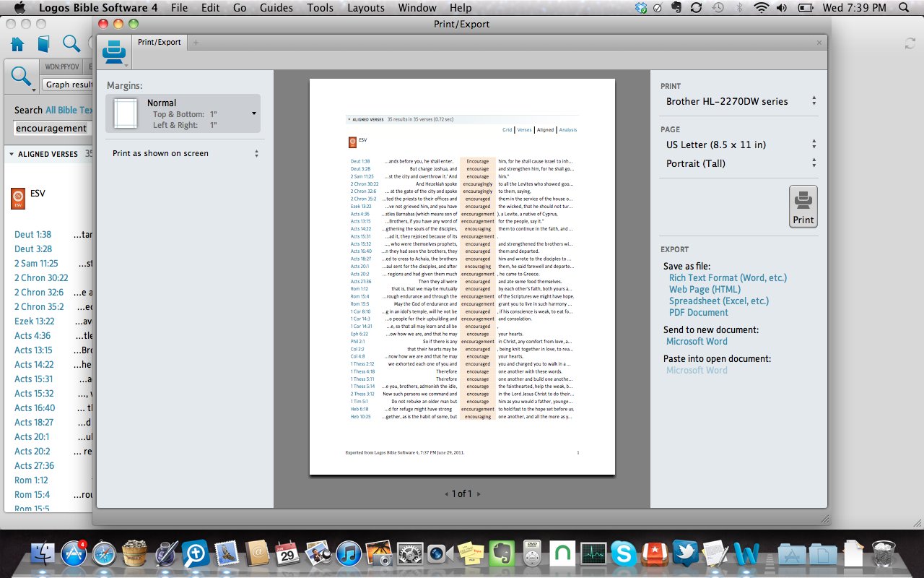
Task: Click the Dropbox icon in menu bar
Action: (641, 8)
